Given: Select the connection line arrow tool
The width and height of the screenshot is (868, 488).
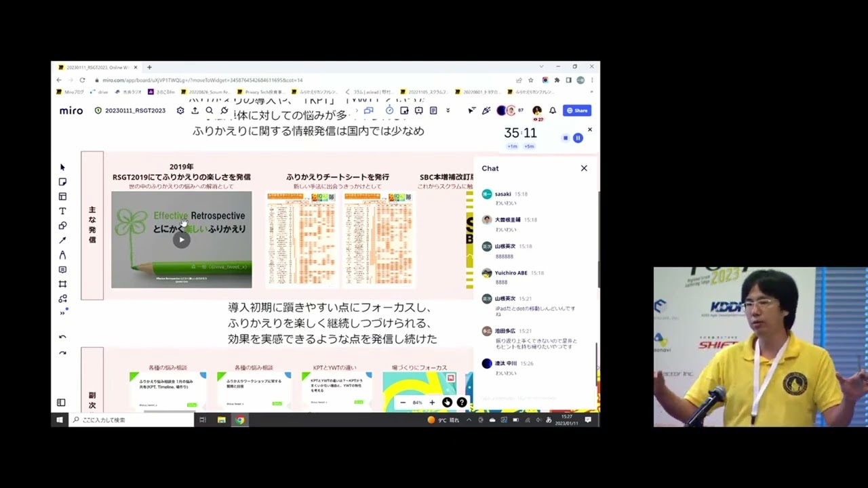Looking at the screenshot, I should [62, 240].
